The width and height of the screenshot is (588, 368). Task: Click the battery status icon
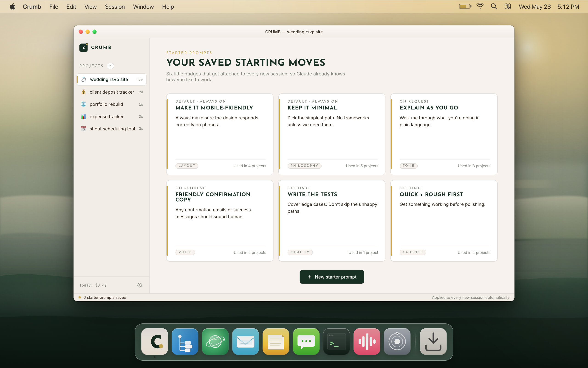click(465, 7)
